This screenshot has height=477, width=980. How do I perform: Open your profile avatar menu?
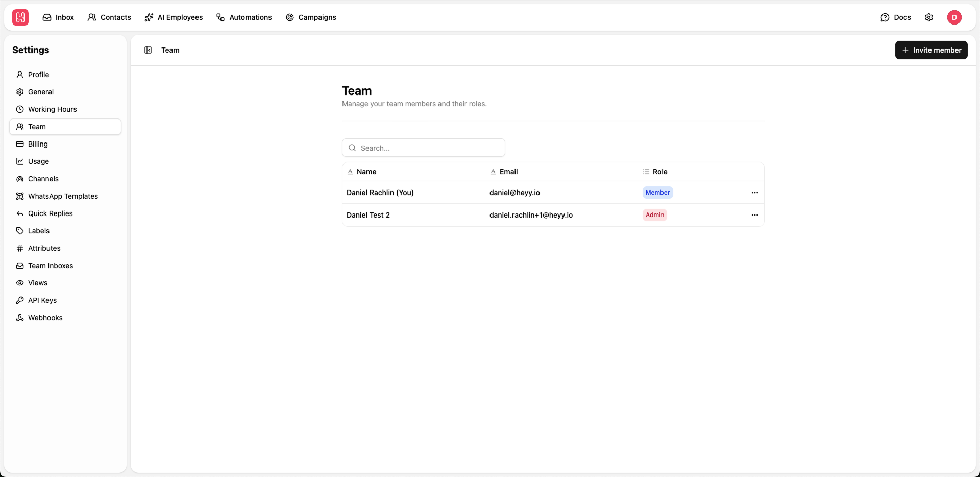[x=955, y=17]
